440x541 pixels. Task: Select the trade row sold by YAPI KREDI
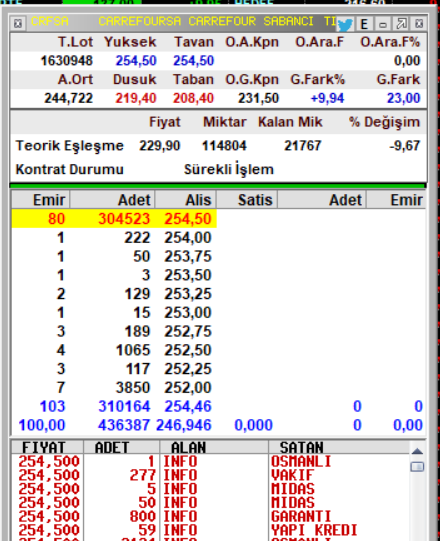click(211, 530)
